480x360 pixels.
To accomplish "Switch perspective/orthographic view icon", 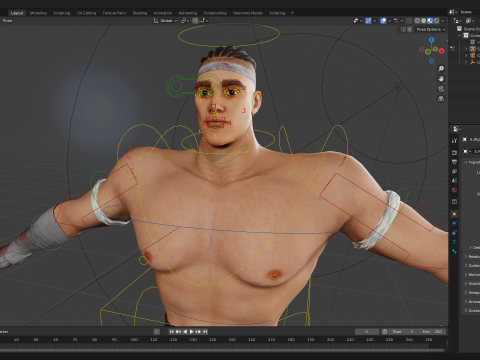I will click(441, 99).
